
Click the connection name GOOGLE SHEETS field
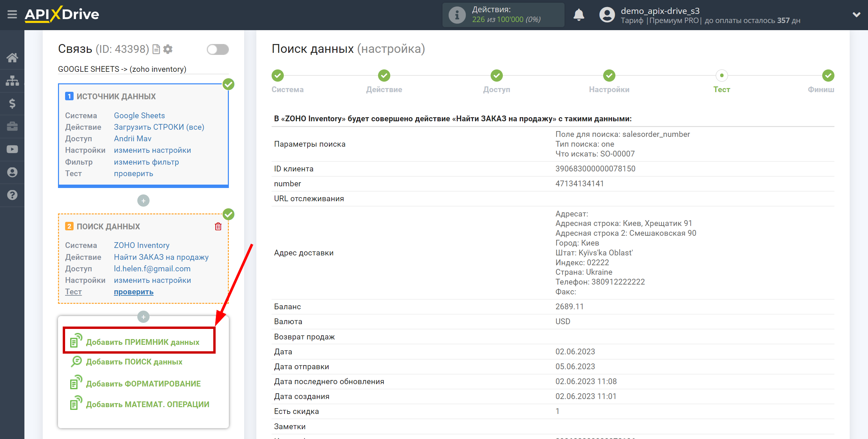(x=143, y=69)
